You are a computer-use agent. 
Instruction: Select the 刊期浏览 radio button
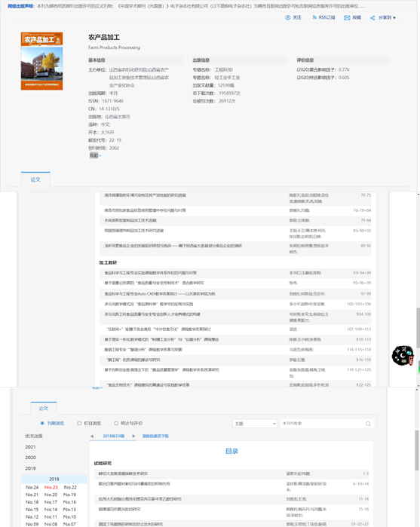(42, 424)
